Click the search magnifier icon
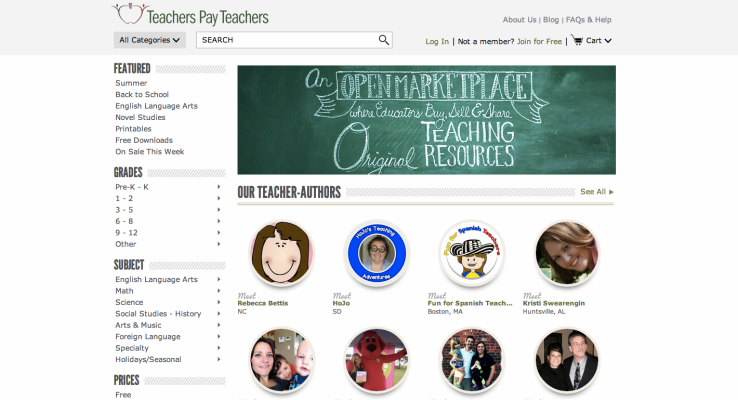This screenshot has height=400, width=738. 384,40
